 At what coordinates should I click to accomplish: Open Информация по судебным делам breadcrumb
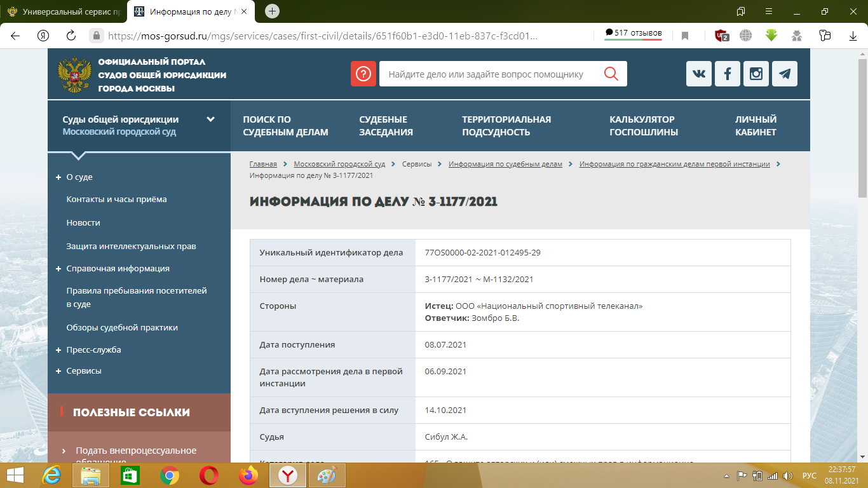click(x=505, y=164)
